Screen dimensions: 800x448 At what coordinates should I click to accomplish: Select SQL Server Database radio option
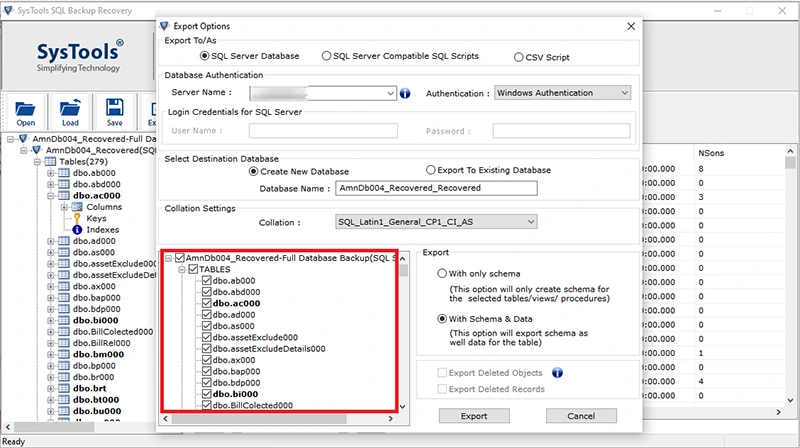click(204, 56)
